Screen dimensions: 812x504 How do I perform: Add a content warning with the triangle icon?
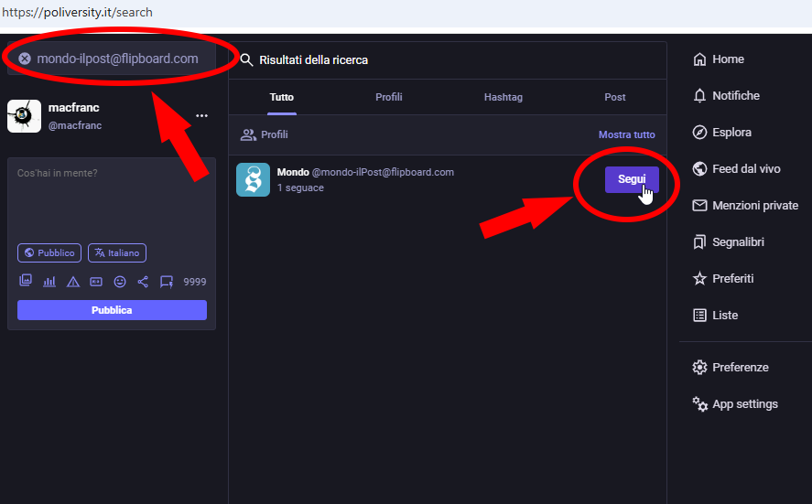pyautogui.click(x=73, y=282)
